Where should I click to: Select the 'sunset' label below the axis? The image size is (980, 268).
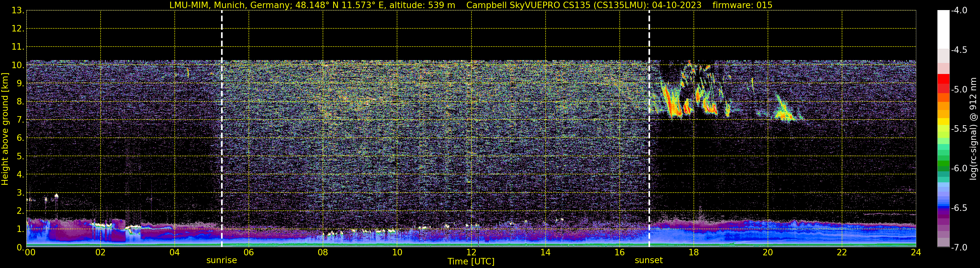[649, 261]
